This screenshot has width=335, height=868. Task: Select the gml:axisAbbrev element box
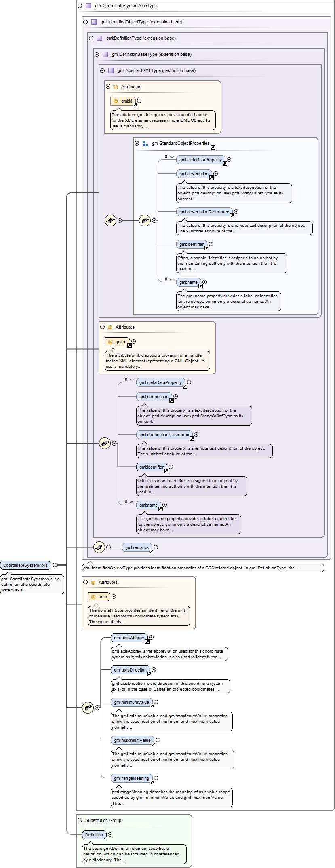point(129,638)
